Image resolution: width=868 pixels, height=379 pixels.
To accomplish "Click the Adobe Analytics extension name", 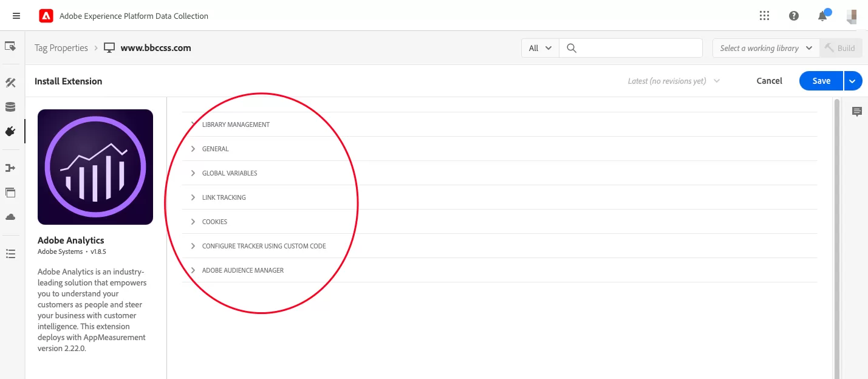I will click(71, 241).
